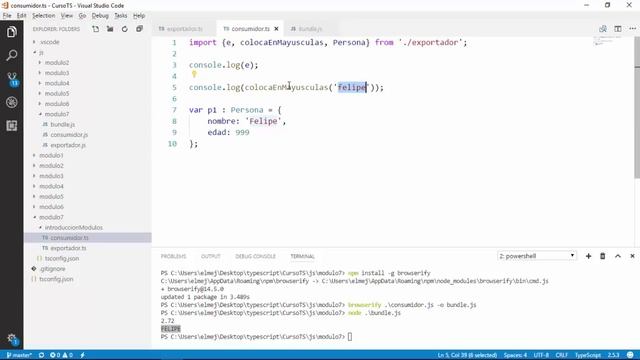Image resolution: width=640 pixels, height=360 pixels.
Task: Switch to the PROBLEMS panel tab
Action: pos(173,256)
